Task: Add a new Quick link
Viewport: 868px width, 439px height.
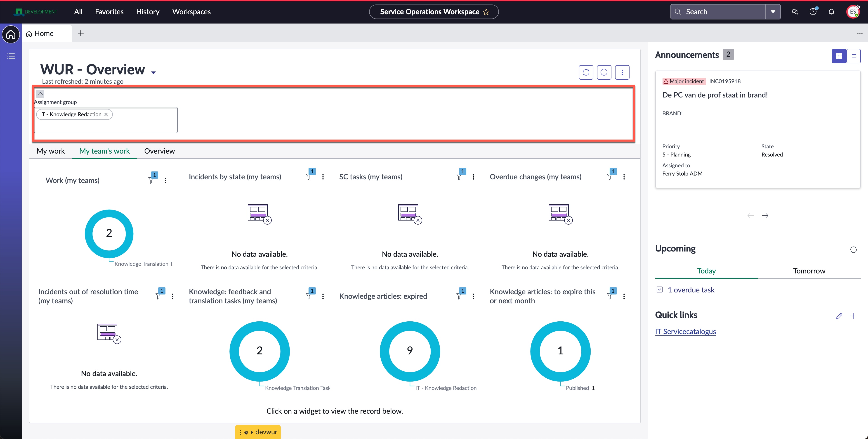Action: point(853,316)
